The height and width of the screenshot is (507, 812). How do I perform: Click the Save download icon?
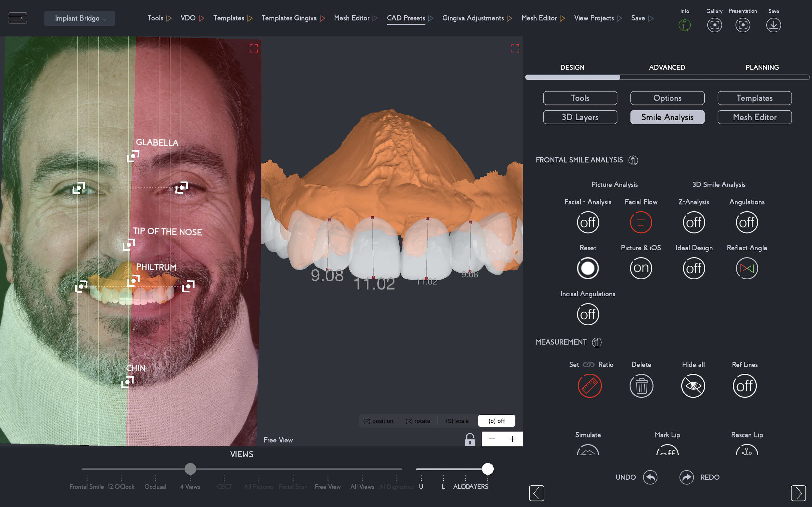773,25
